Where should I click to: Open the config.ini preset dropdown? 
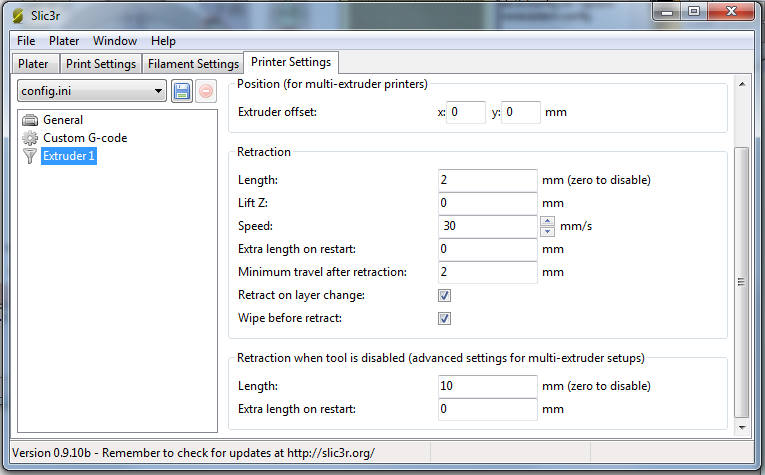click(x=92, y=92)
